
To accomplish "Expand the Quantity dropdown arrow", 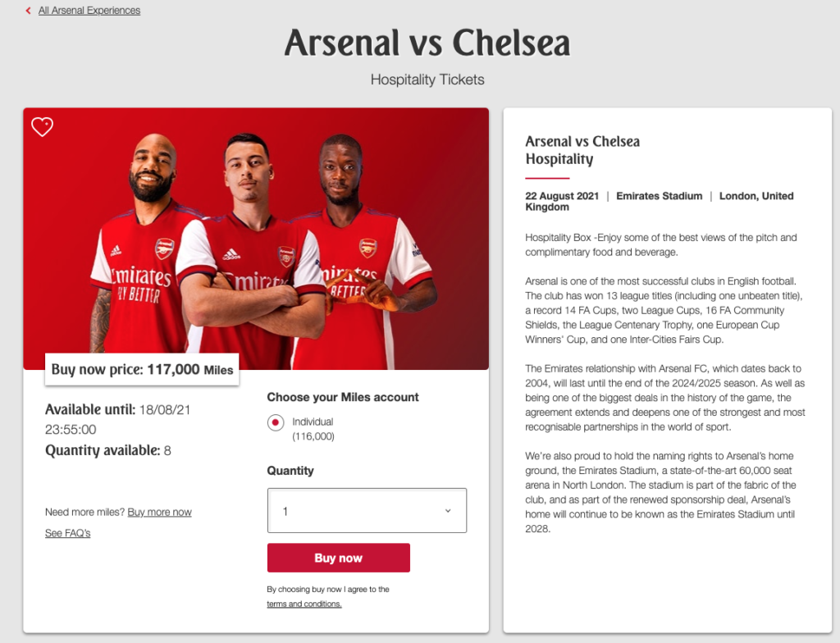I will (448, 511).
